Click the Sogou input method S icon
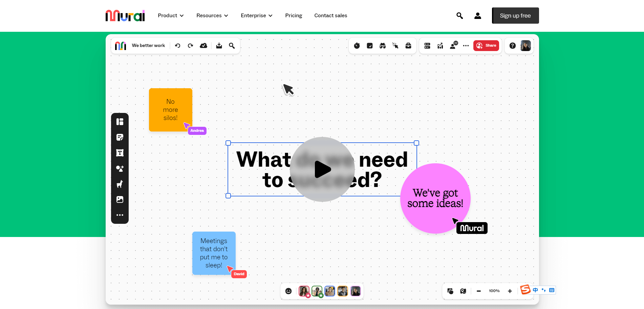Viewport: 644px width, 309px height. (x=525, y=289)
